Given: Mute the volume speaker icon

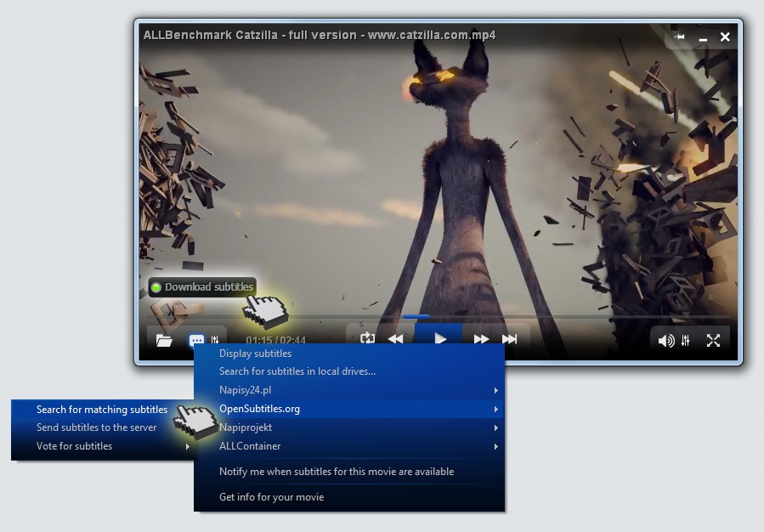Looking at the screenshot, I should point(666,341).
